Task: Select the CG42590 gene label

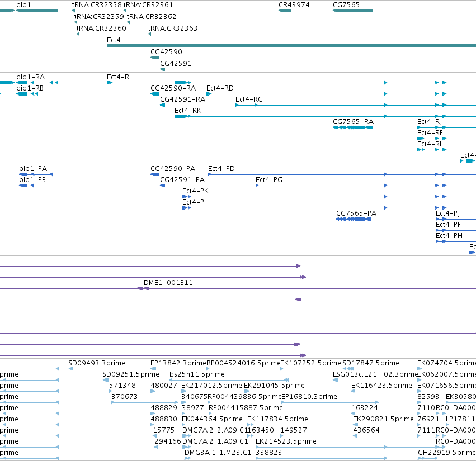Action: tap(166, 52)
